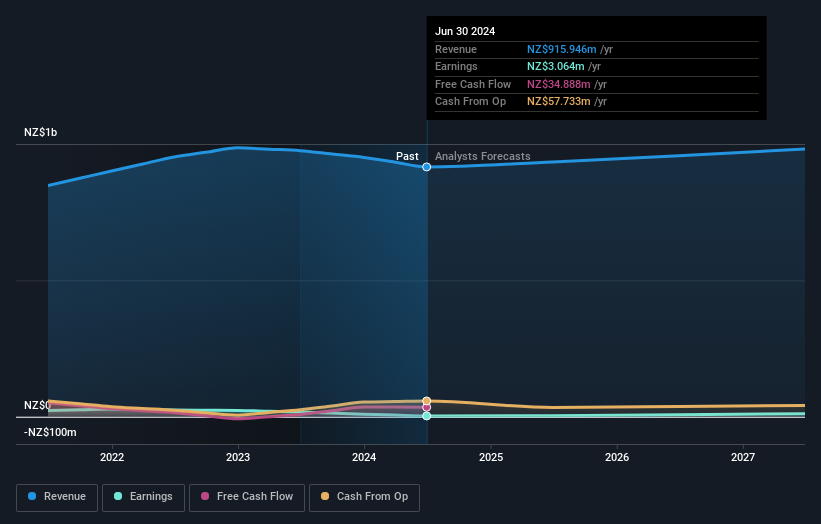Screen dimensions: 821x524
Task: Click the NZ$915.946m revenue value
Action: 561,49
